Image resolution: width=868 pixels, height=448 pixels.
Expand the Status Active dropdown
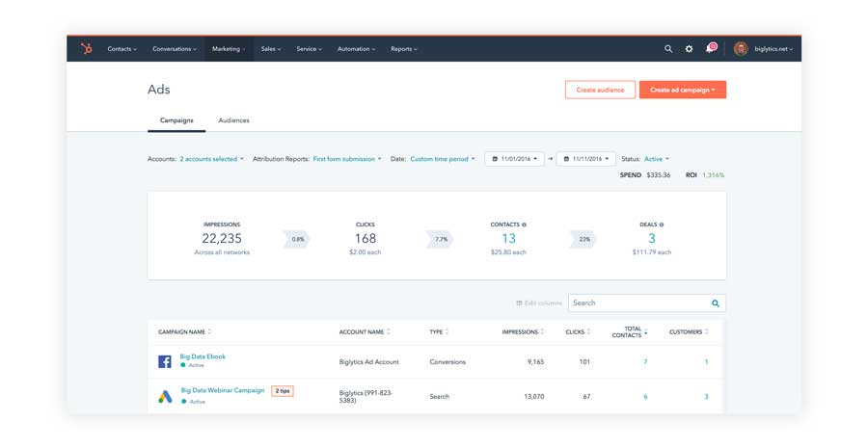point(657,159)
